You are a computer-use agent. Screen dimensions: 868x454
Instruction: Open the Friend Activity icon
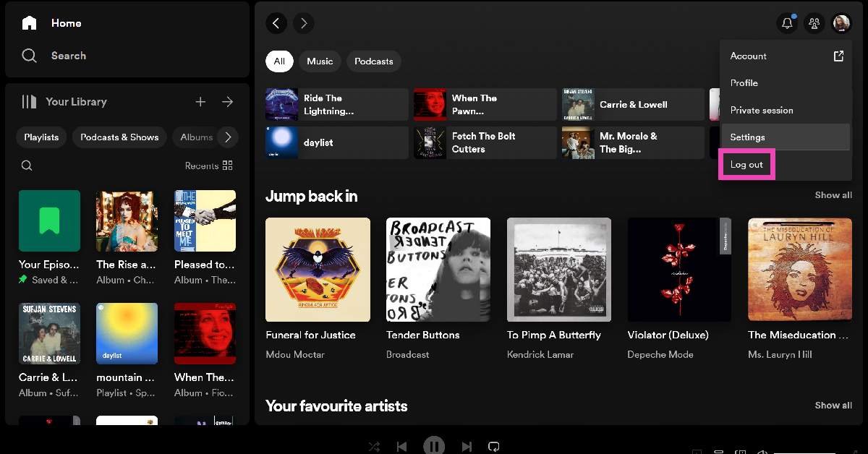coord(814,23)
